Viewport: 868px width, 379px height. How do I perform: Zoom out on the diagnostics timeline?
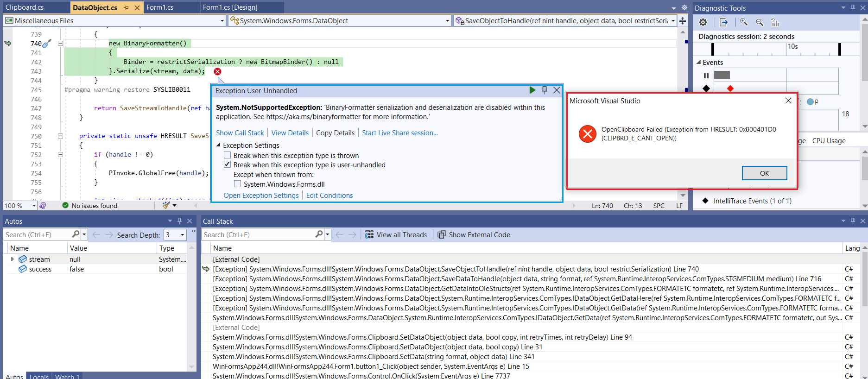[760, 22]
